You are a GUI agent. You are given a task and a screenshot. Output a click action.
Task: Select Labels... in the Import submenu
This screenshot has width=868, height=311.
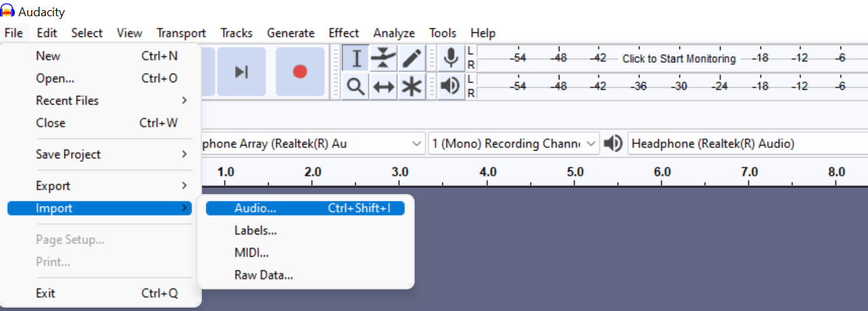pyautogui.click(x=305, y=231)
